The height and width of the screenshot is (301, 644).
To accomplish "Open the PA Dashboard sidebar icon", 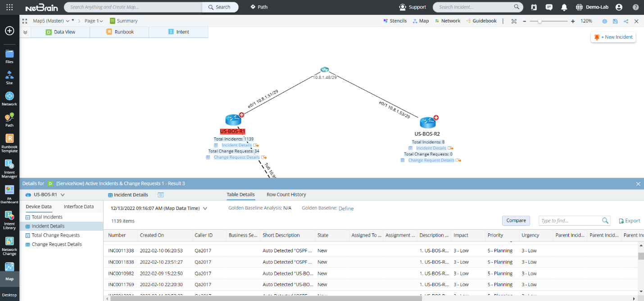I will 9,193.
